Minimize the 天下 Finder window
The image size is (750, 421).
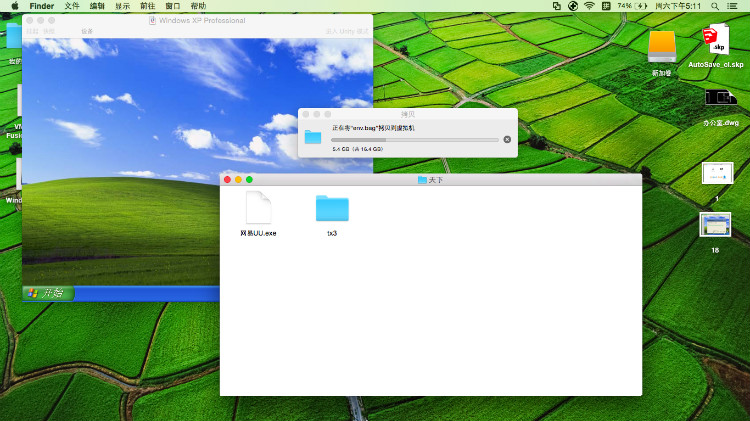pos(238,179)
